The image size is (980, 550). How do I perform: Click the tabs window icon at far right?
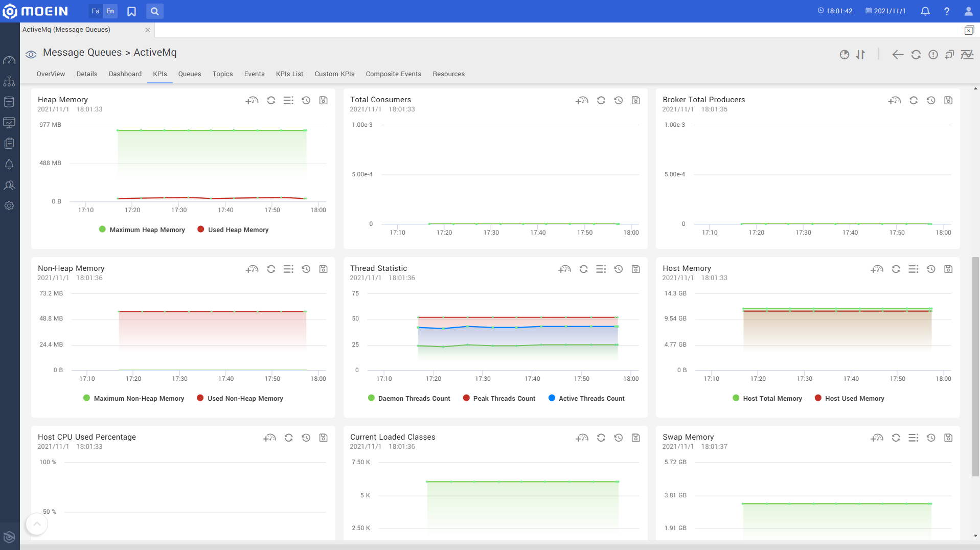(969, 30)
